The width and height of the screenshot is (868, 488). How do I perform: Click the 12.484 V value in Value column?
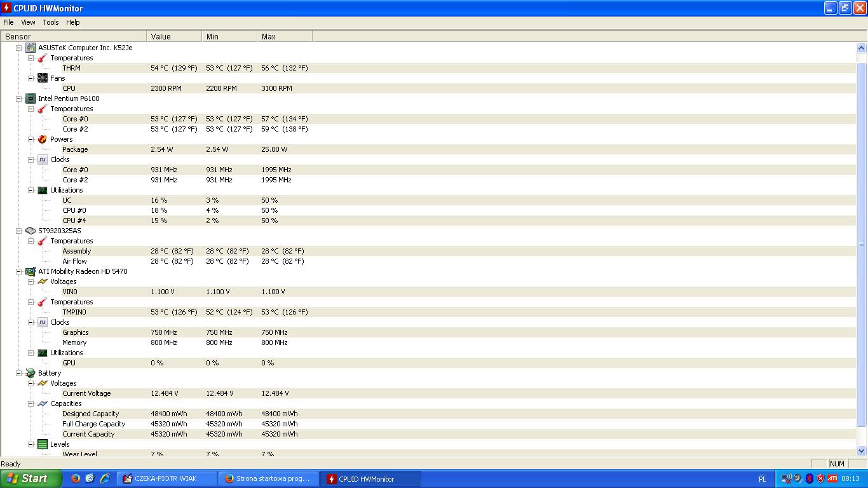165,393
